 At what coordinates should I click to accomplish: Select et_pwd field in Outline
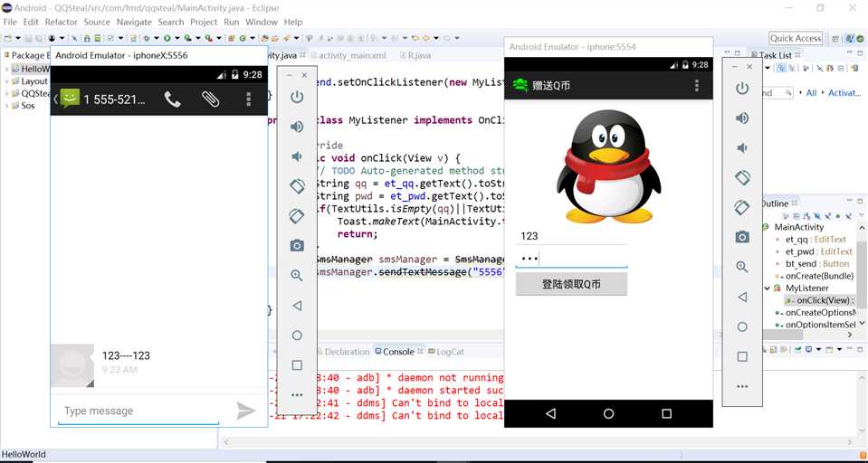819,251
